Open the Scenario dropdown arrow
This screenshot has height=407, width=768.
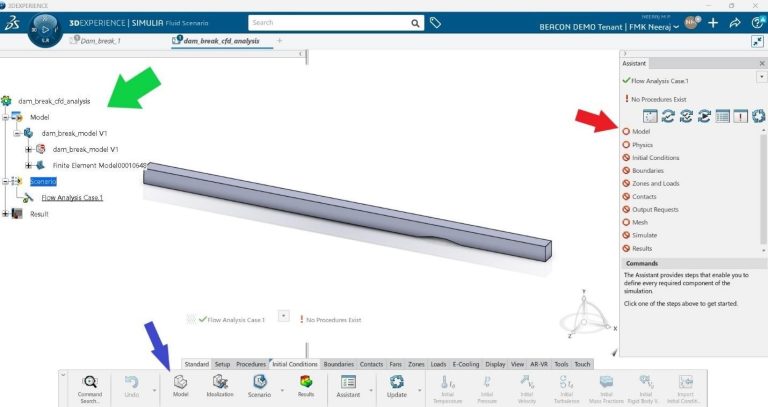[282, 390]
